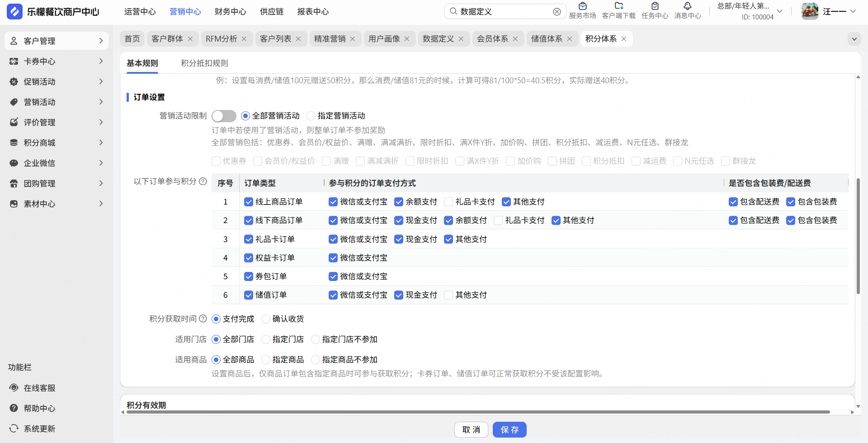Select the 确认收货 radio option
This screenshot has height=443, width=868.
266,319
